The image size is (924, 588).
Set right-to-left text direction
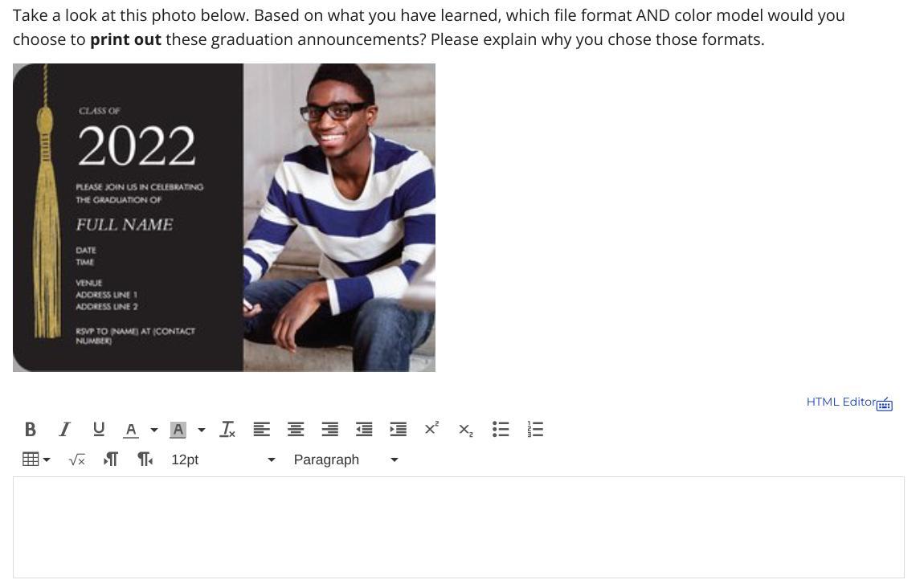coord(145,459)
